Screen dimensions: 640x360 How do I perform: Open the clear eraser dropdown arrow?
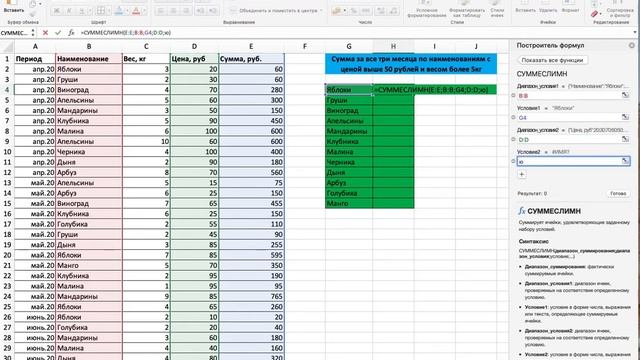coord(601,15)
